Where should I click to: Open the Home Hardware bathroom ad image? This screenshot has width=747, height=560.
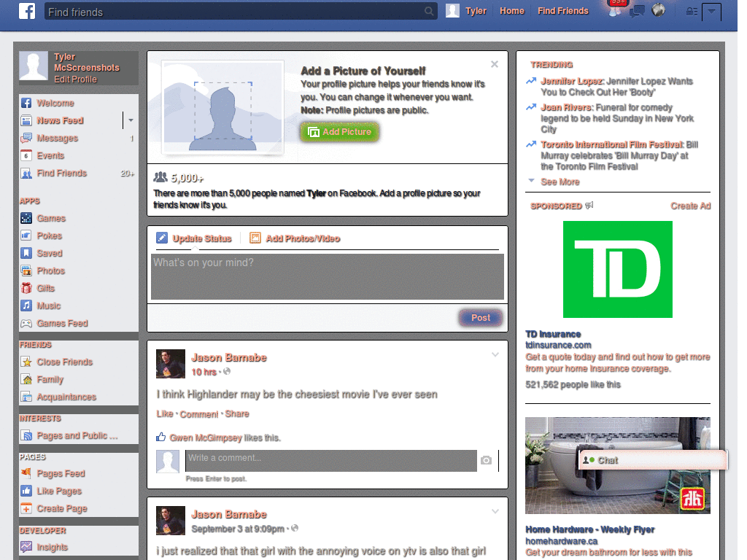click(617, 465)
